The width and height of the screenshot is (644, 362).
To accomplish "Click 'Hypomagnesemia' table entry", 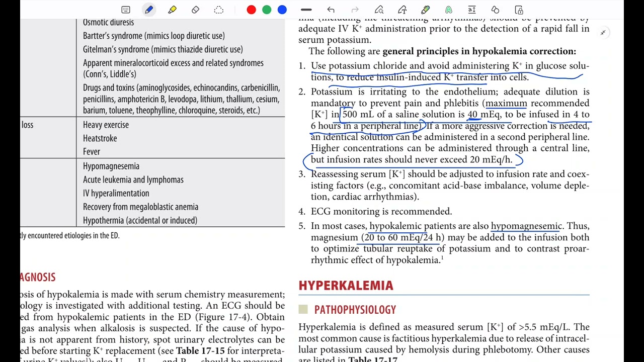I will [x=111, y=166].
